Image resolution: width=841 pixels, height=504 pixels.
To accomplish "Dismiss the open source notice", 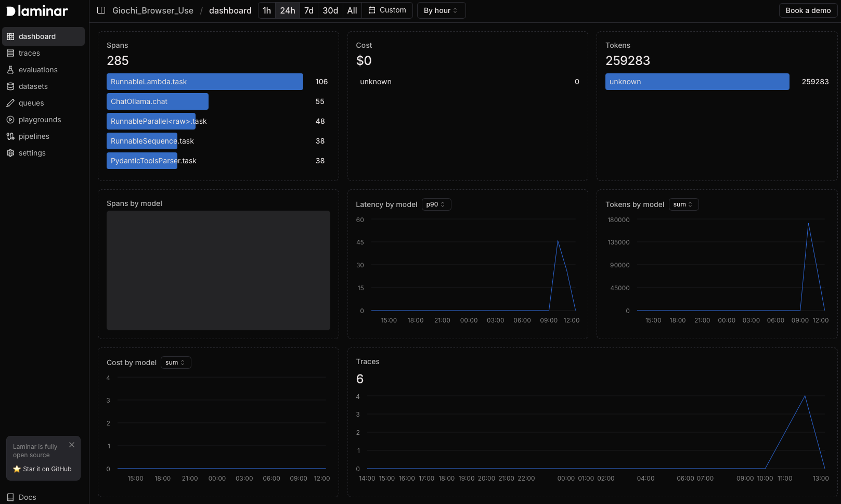I will [x=72, y=445].
